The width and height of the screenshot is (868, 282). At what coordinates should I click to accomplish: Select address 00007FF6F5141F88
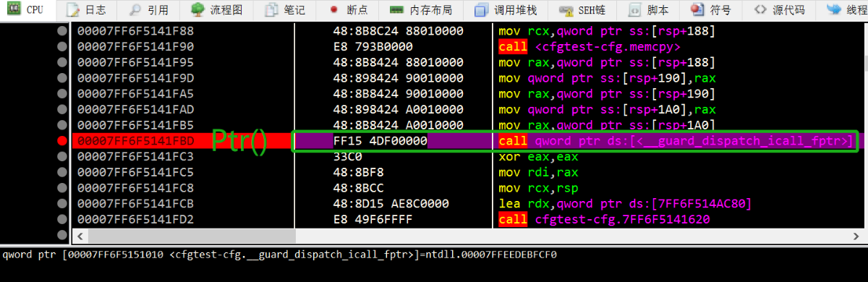135,32
